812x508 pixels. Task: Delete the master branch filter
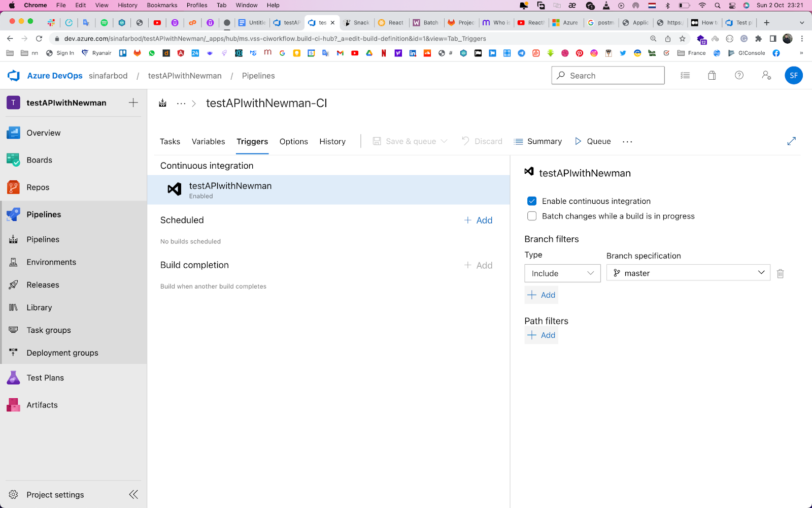(781, 273)
